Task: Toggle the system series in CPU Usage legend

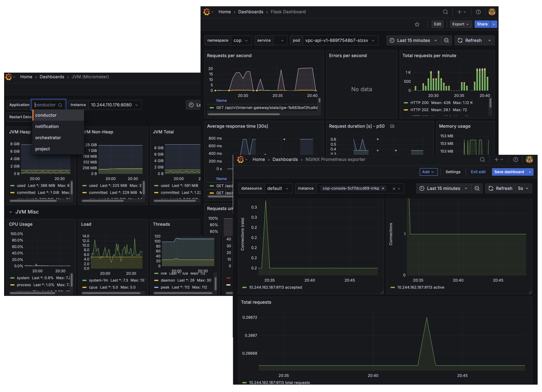Action: (x=23, y=278)
